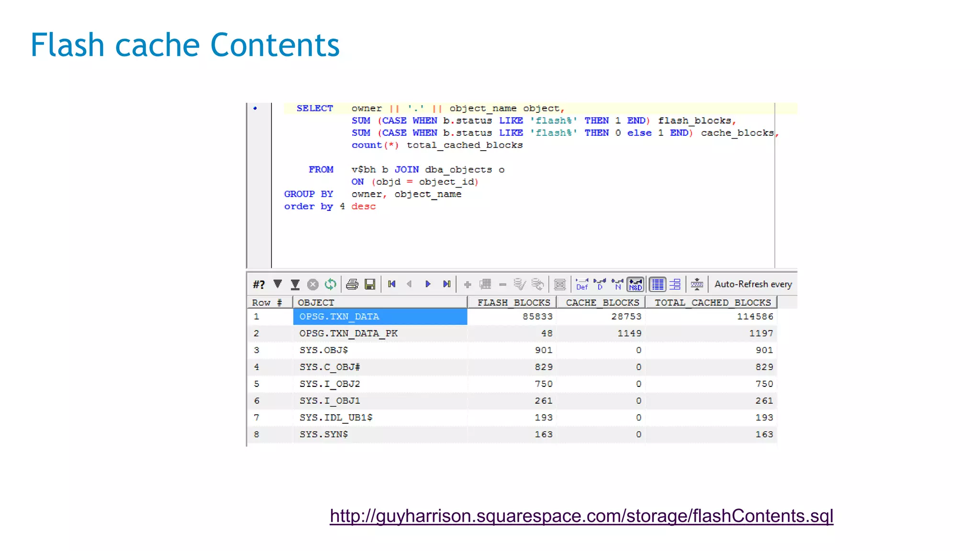Click the SELECT keyword in editor
The height and width of the screenshot is (551, 980).
click(x=314, y=108)
